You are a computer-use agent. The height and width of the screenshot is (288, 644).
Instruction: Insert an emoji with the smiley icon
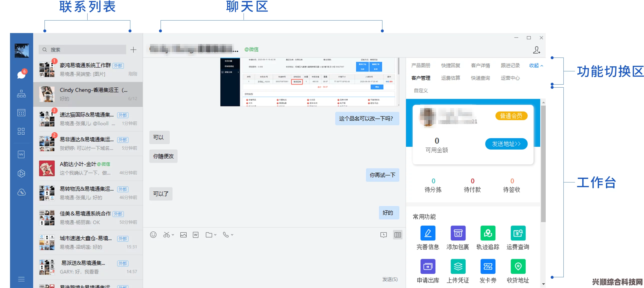(x=153, y=235)
